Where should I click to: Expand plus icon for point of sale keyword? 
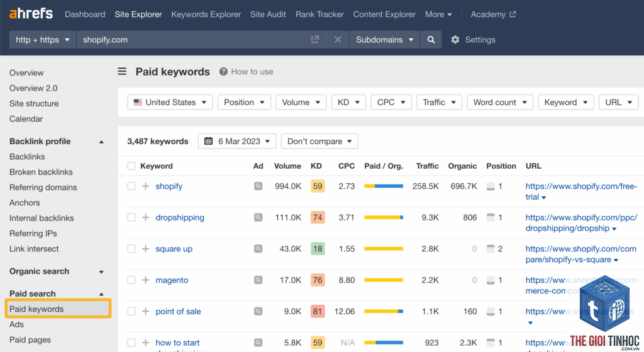click(145, 311)
